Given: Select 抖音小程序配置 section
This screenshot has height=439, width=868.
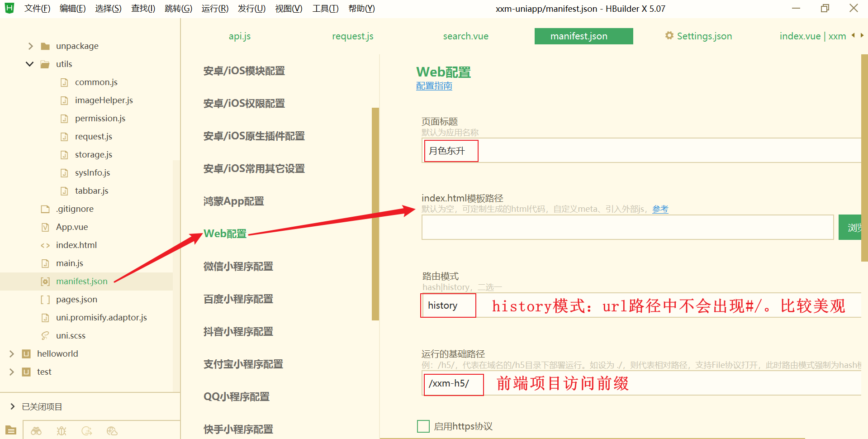Looking at the screenshot, I should pos(238,332).
